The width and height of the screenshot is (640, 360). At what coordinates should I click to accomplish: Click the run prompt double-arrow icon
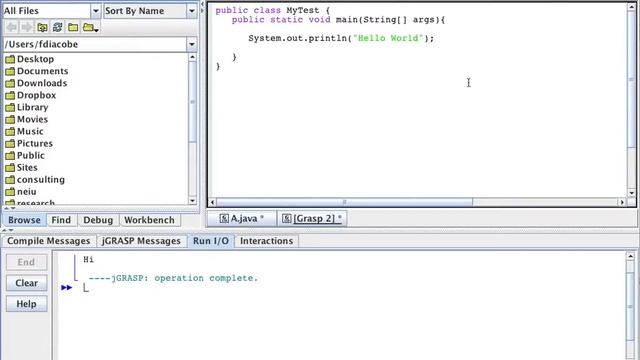(x=67, y=288)
